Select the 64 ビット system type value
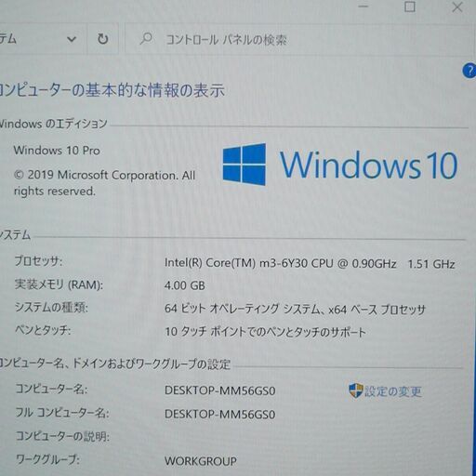Screen dimensions: 476x476 point(295,309)
